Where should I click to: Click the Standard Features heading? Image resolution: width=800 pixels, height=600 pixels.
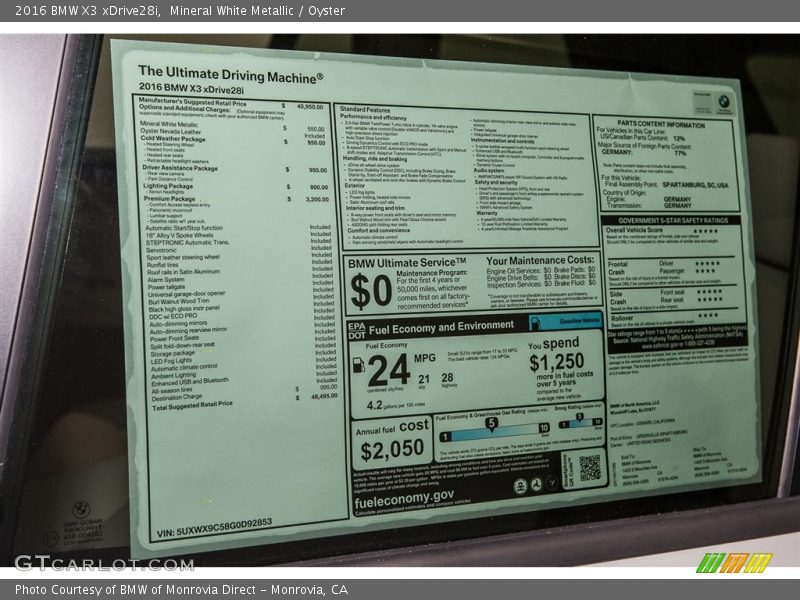click(365, 109)
